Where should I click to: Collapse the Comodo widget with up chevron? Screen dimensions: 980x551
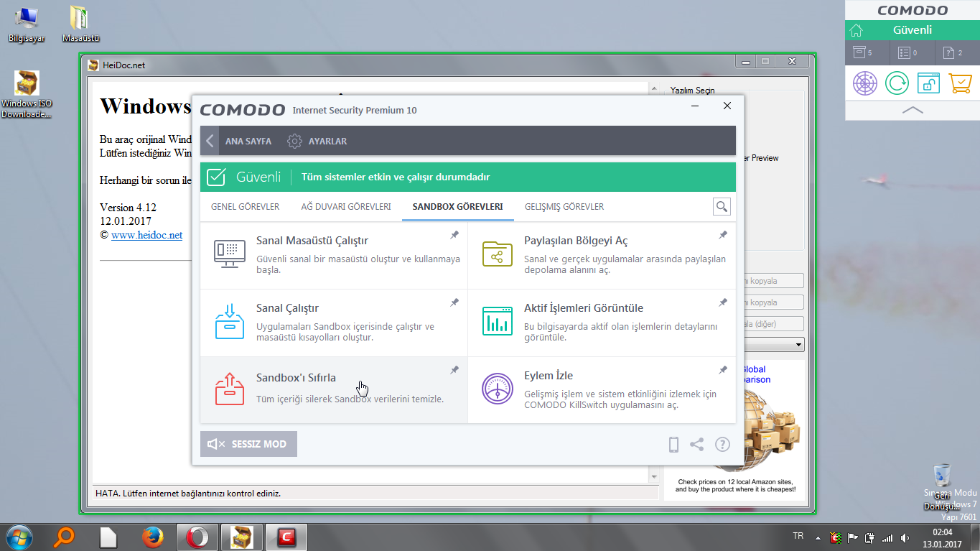point(913,110)
